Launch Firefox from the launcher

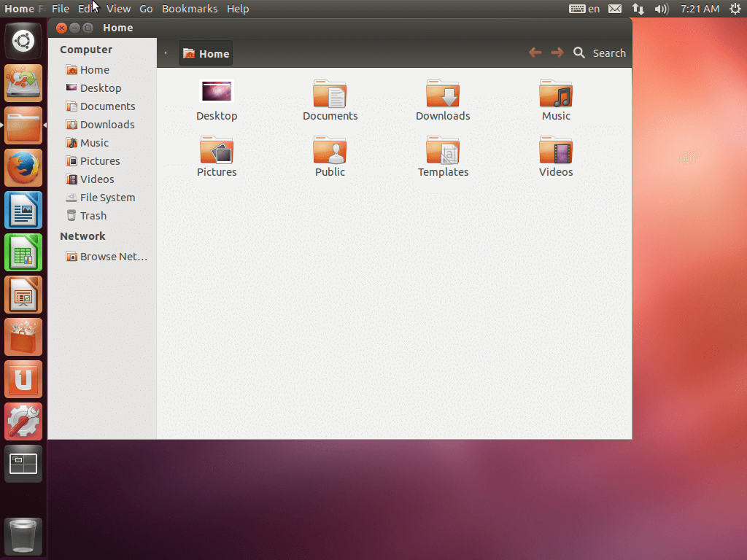pyautogui.click(x=23, y=168)
